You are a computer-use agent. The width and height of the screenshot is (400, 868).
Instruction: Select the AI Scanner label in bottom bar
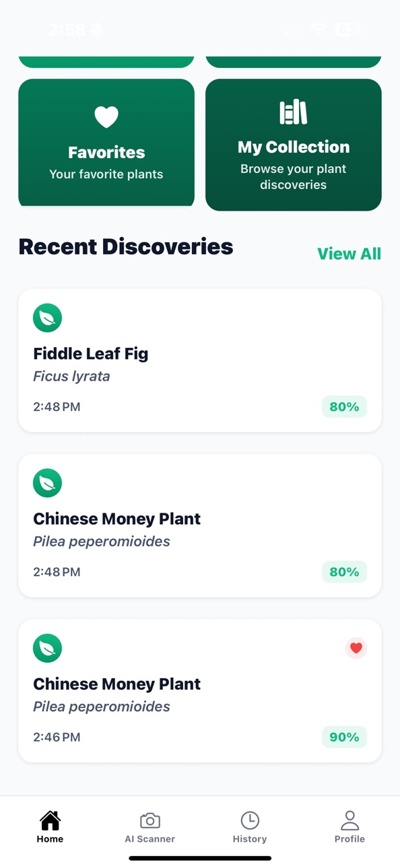point(150,839)
